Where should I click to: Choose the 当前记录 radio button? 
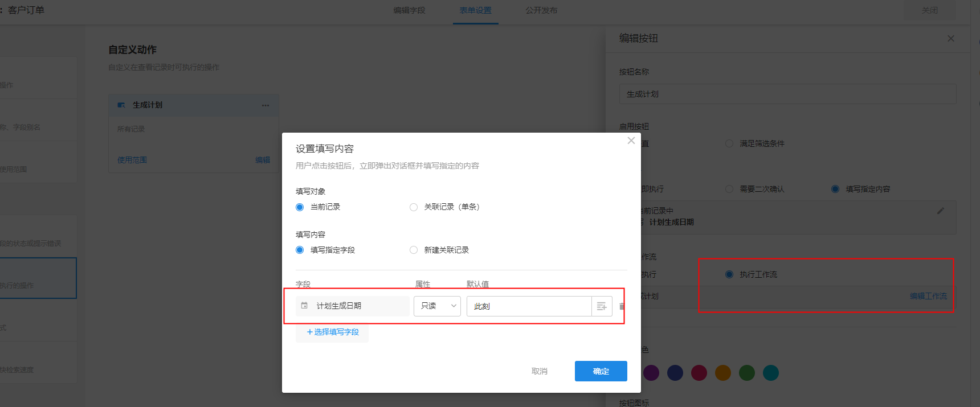coord(300,207)
